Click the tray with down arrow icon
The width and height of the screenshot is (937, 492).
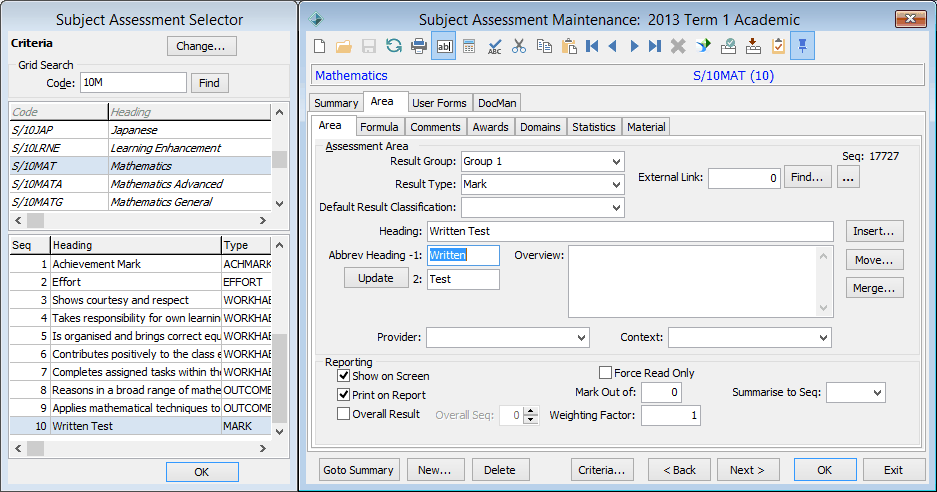coord(754,46)
